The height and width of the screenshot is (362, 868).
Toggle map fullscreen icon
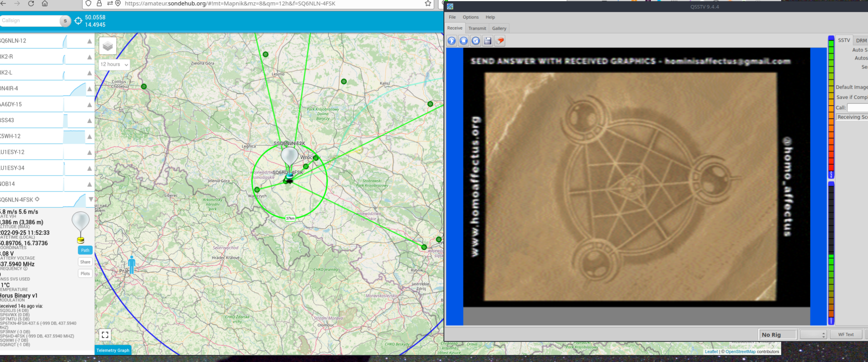click(105, 335)
